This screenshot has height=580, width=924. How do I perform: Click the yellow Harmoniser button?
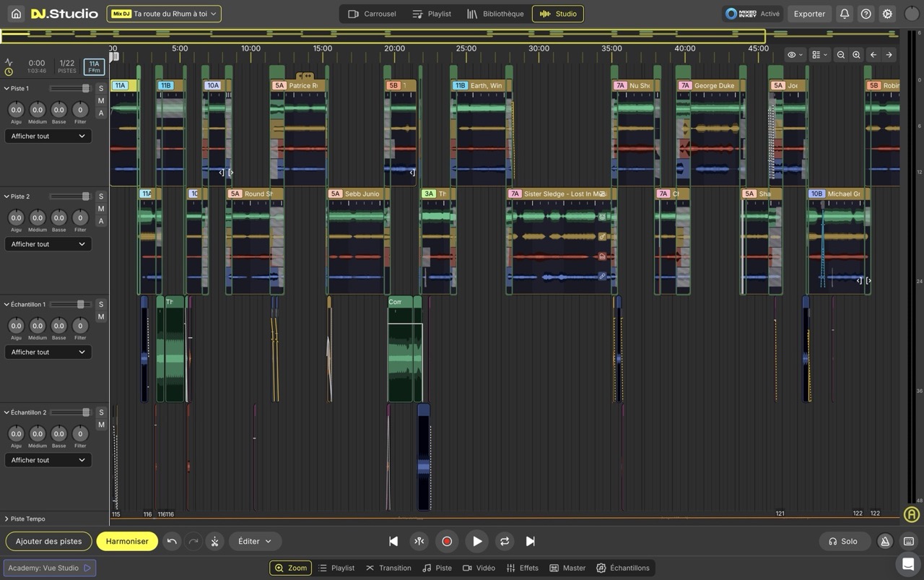point(127,541)
